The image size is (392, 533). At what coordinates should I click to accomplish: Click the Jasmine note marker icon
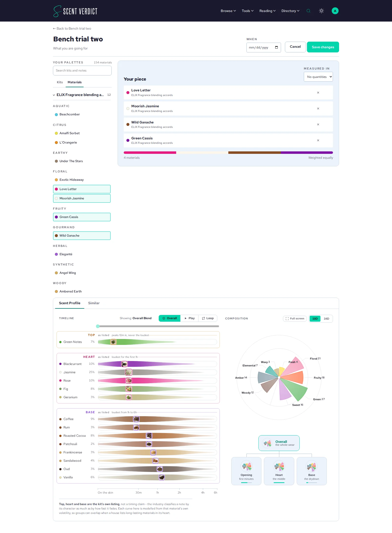(128, 372)
